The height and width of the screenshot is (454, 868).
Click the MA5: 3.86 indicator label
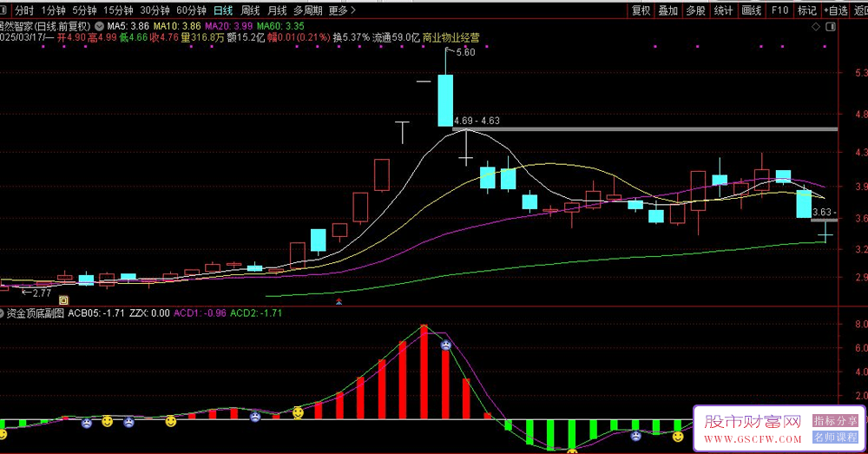pos(128,26)
